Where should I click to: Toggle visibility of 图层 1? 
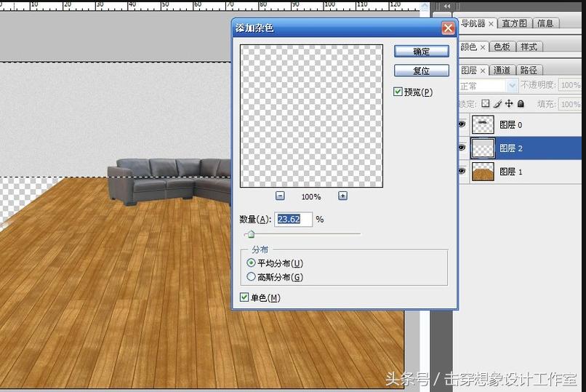coord(462,172)
